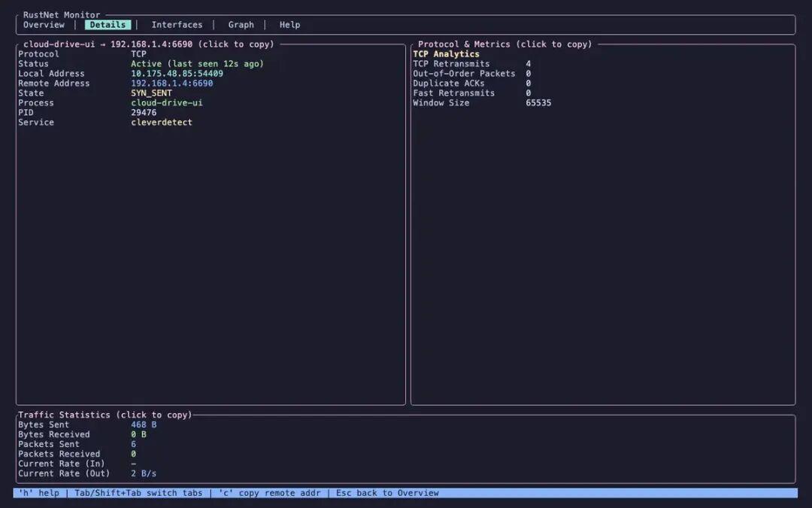The image size is (812, 508).
Task: Click the Fast Retransmits row label
Action: [x=453, y=93]
